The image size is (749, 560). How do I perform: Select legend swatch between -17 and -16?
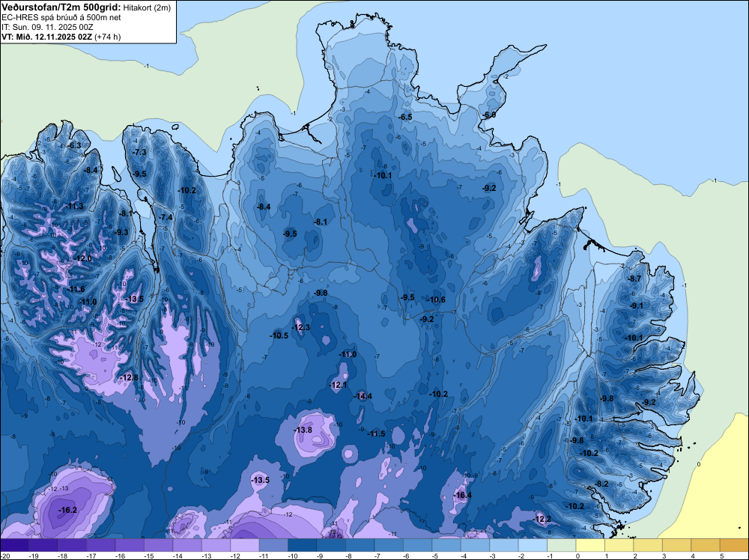click(101, 545)
